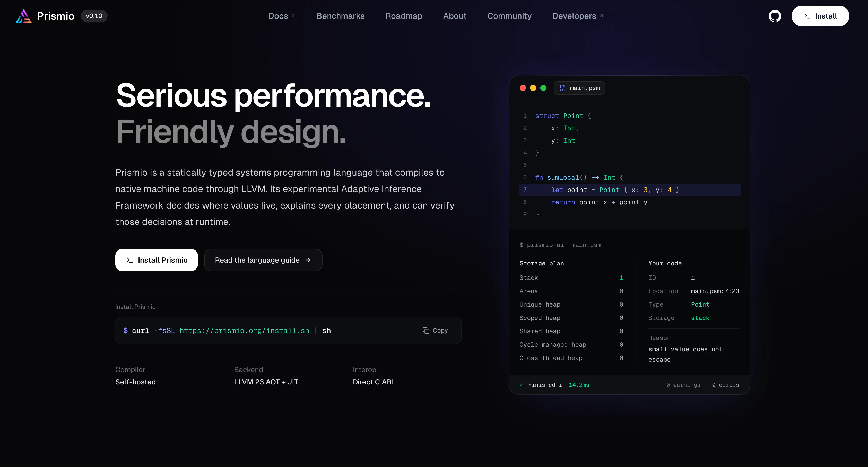Viewport: 868px width, 467px height.
Task: Open the Benchmarks nav item
Action: pyautogui.click(x=340, y=16)
